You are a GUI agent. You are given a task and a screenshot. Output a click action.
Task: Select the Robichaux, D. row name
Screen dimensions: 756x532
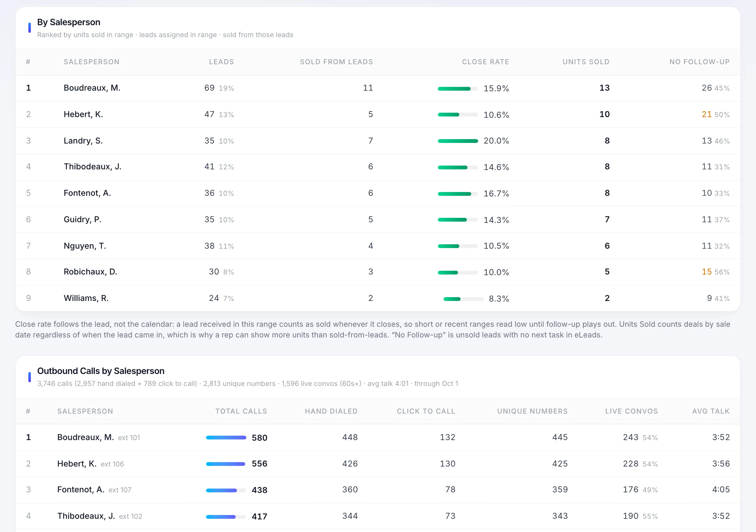(x=90, y=272)
